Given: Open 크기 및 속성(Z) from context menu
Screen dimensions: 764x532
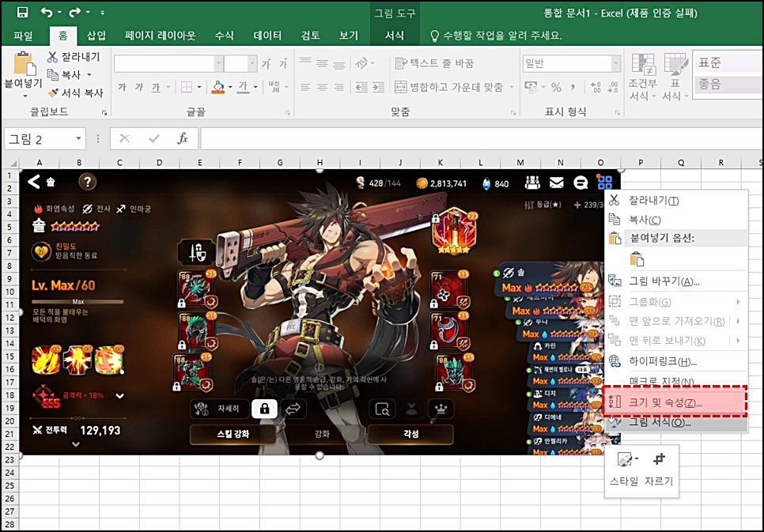Looking at the screenshot, I should coord(675,403).
